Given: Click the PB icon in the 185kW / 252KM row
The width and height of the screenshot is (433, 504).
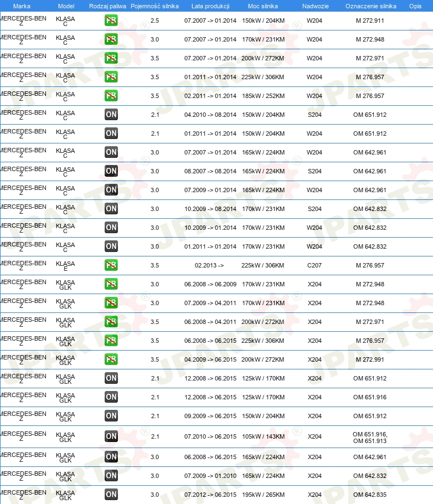Looking at the screenshot, I should pos(111,96).
